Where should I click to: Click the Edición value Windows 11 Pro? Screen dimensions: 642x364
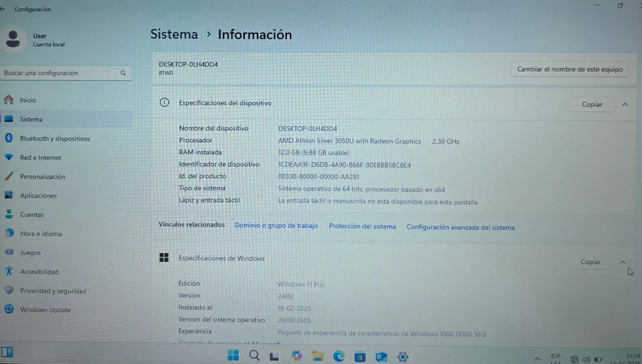(301, 284)
